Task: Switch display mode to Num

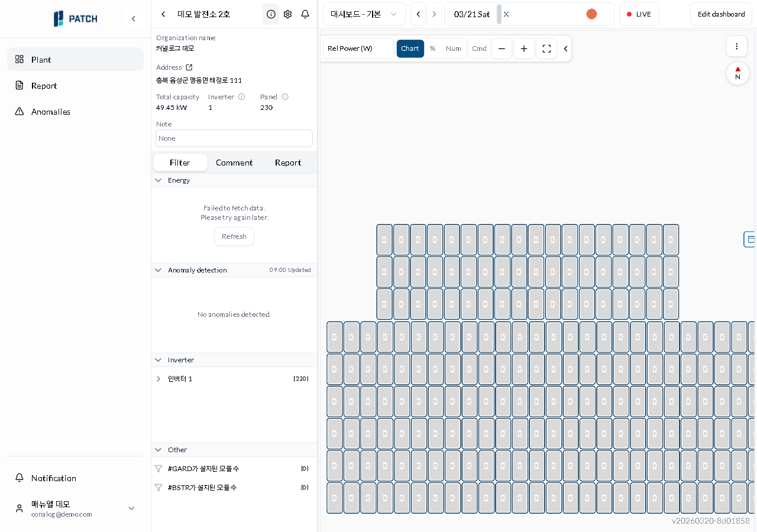Action: click(454, 48)
